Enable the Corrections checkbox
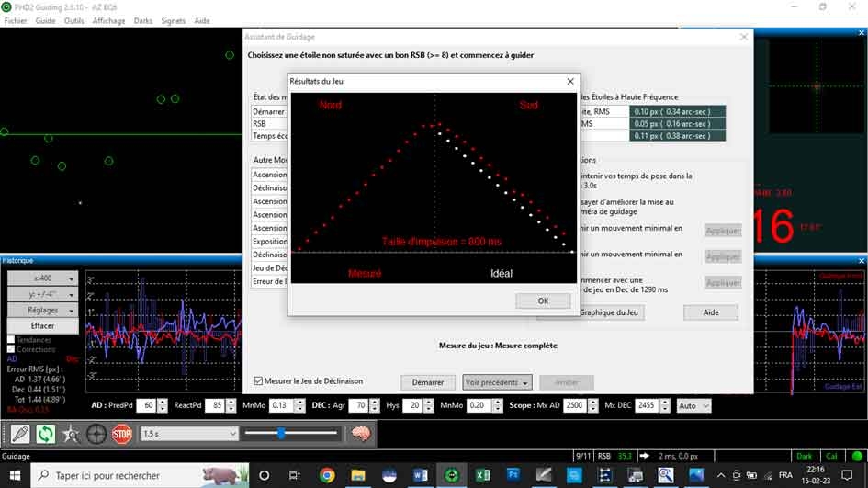Image resolution: width=868 pixels, height=488 pixels. [x=11, y=349]
